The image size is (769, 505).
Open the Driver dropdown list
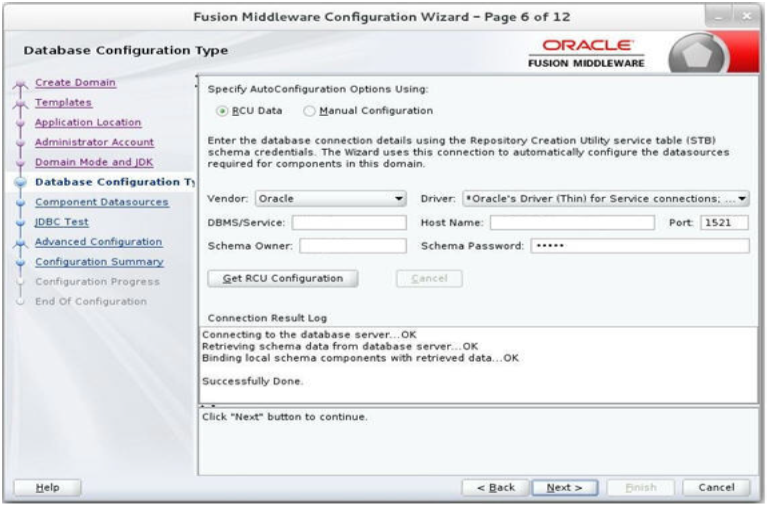coord(606,199)
